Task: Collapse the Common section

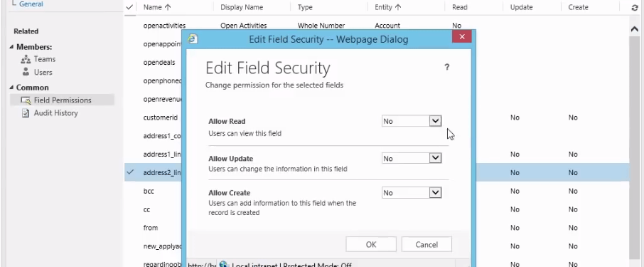Action: 11,88
